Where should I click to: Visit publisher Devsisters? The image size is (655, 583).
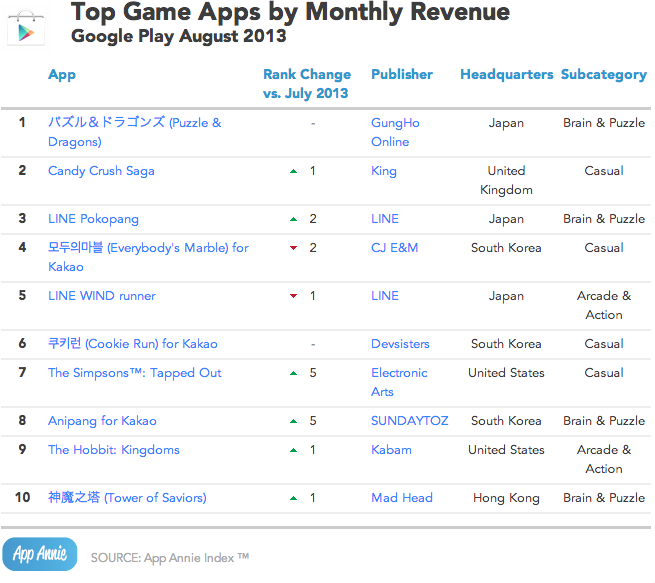coord(400,344)
